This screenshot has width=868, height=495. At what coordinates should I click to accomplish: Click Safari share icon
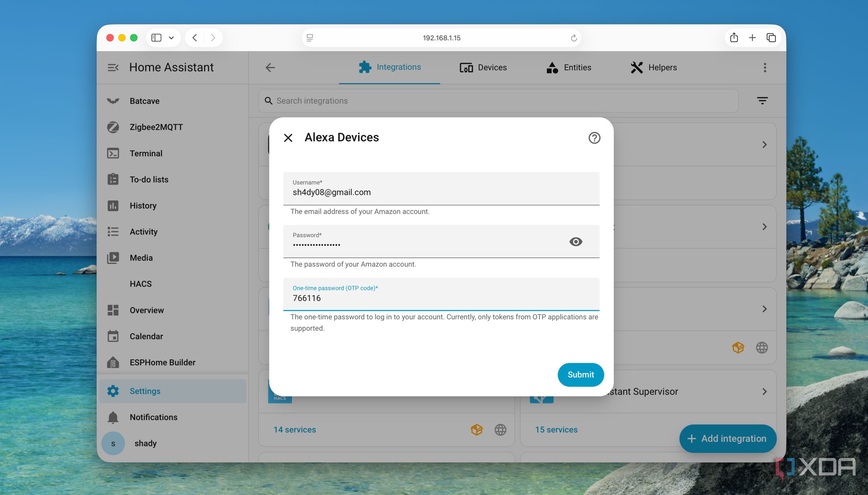click(734, 37)
